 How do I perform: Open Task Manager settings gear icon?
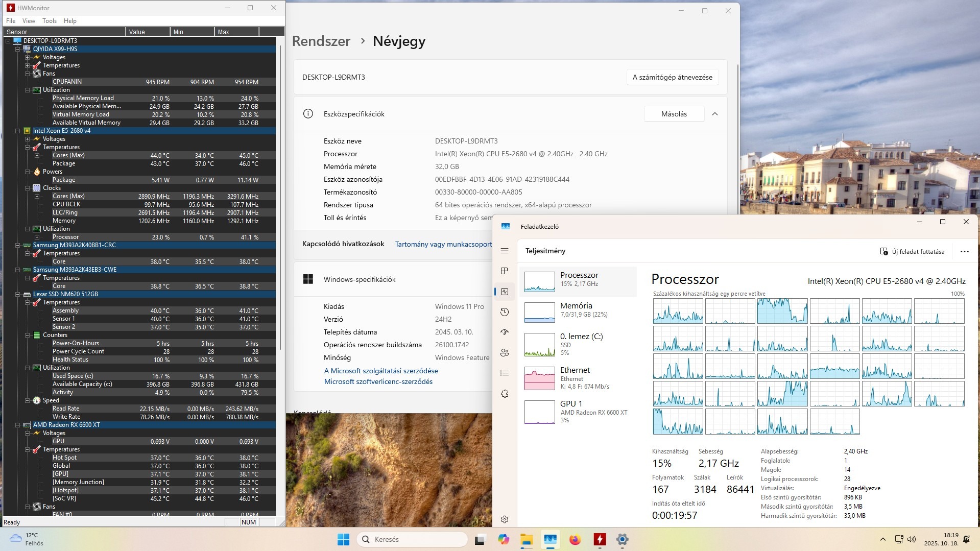tap(505, 519)
